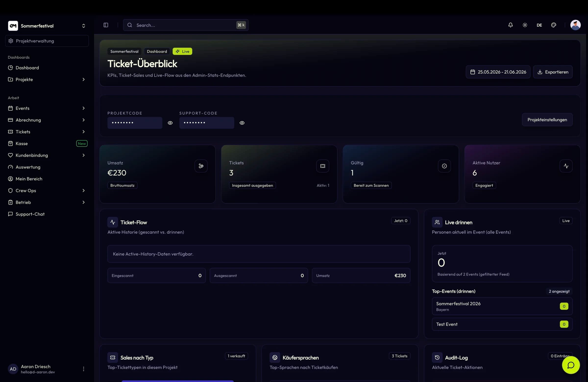Click the Umsatz card coins icon

tap(201, 166)
